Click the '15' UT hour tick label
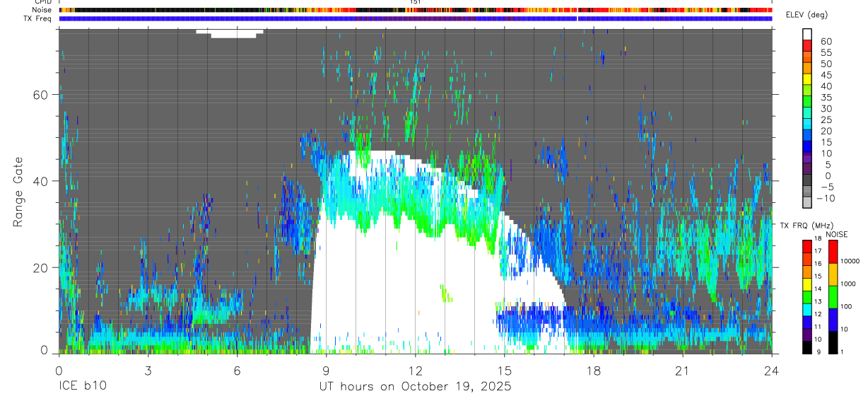 (504, 370)
